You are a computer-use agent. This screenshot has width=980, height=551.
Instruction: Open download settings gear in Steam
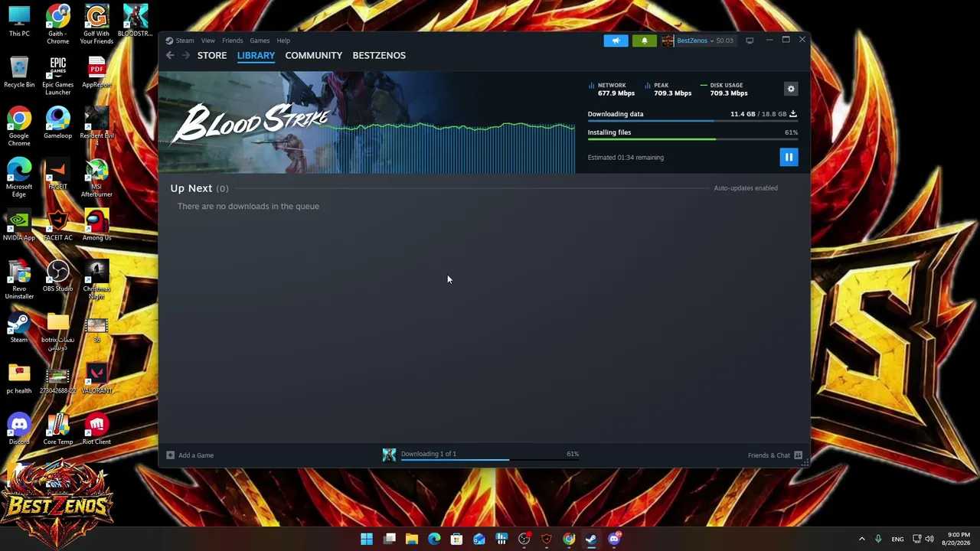(x=791, y=89)
